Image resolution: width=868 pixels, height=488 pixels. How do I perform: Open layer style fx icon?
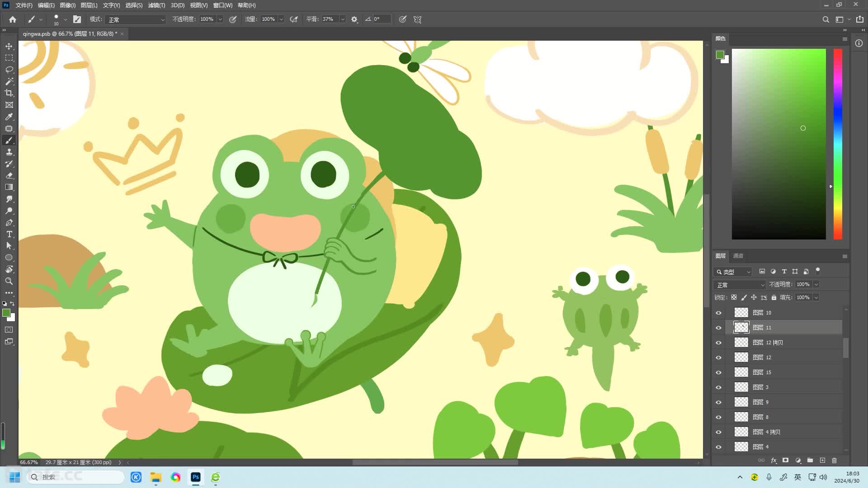(774, 460)
